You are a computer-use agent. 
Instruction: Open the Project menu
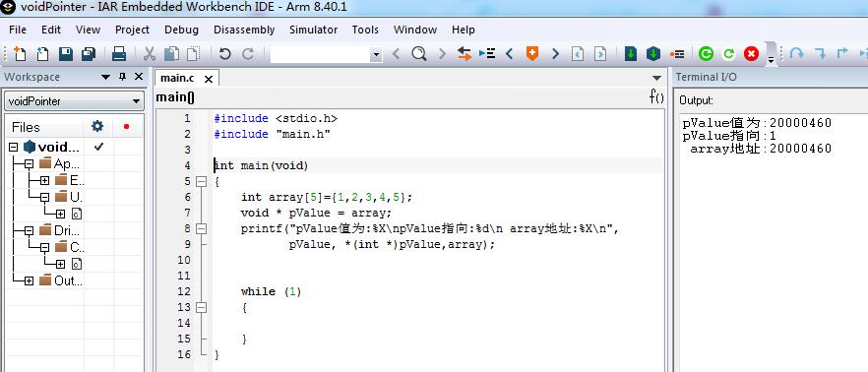(x=132, y=30)
